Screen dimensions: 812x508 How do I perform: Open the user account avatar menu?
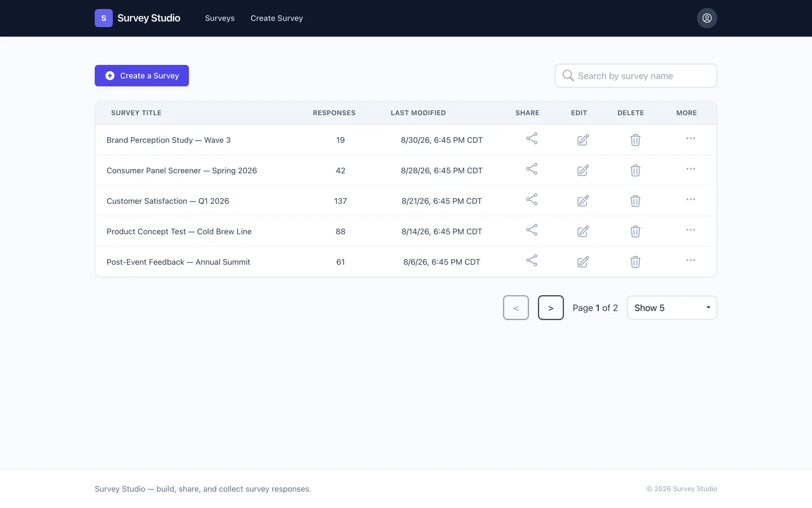point(707,18)
